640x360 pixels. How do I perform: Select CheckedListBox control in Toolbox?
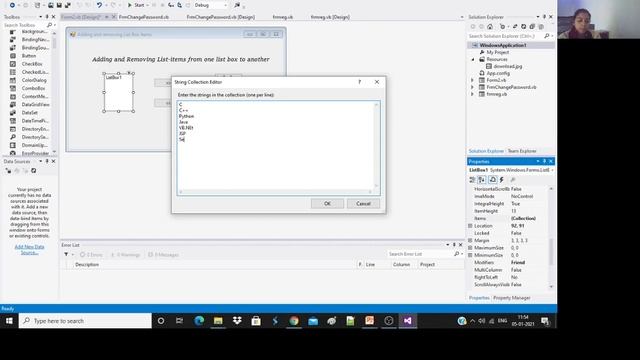click(x=35, y=72)
